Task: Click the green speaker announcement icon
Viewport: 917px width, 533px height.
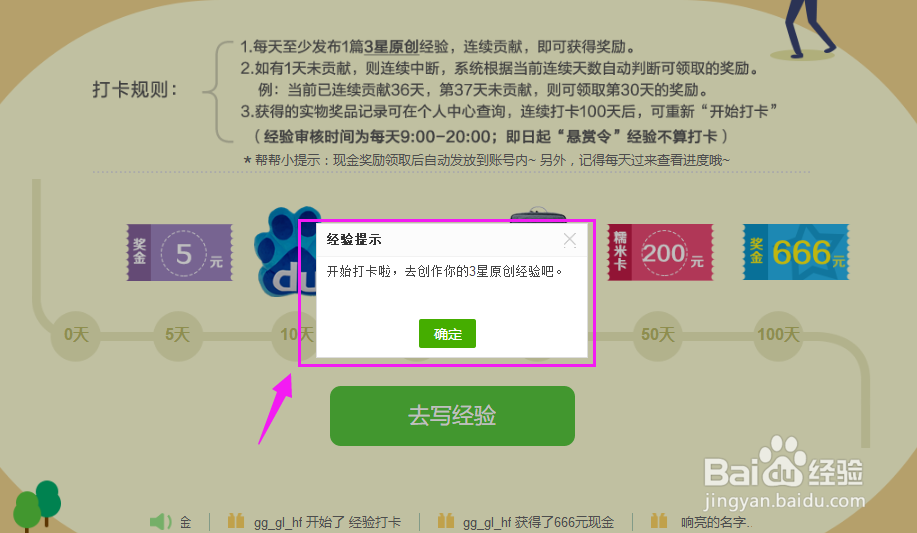Action: [160, 521]
